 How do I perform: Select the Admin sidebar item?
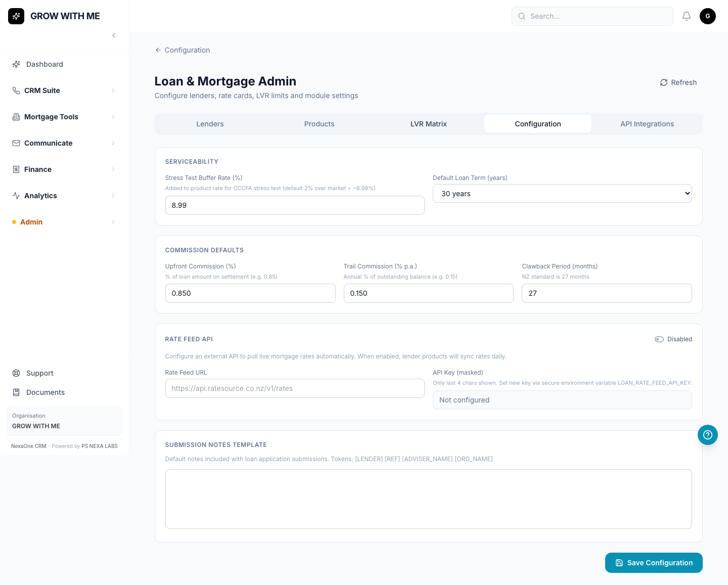65,222
